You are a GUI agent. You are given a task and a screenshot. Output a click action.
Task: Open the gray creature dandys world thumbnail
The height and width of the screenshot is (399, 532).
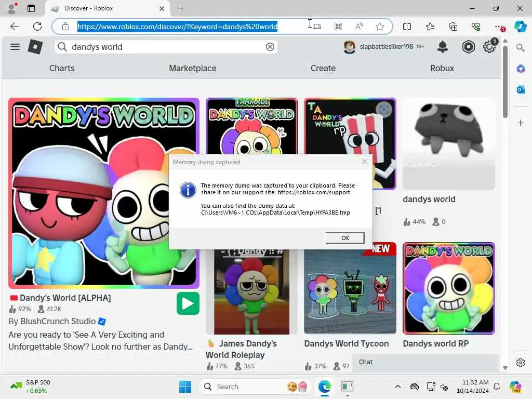[x=449, y=144]
